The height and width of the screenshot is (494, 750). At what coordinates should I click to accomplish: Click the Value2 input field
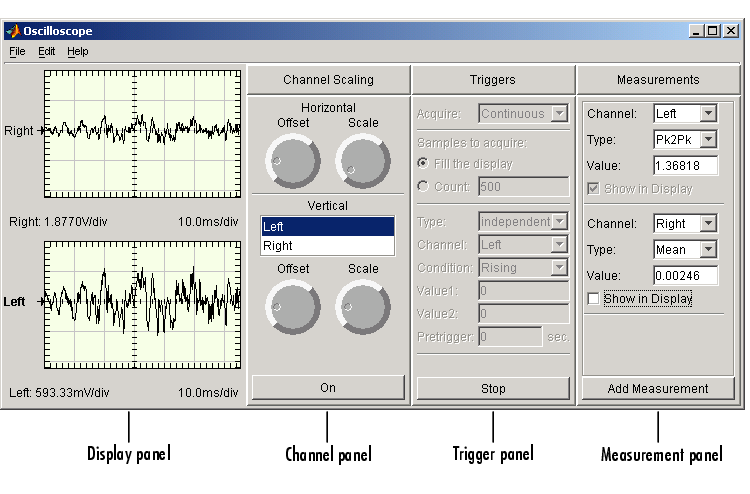(x=524, y=313)
